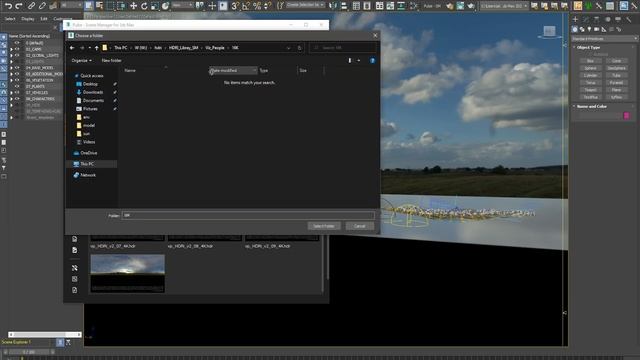This screenshot has height=360, width=640.
Task: Open Select by Name tool
Action: tap(100, 6)
